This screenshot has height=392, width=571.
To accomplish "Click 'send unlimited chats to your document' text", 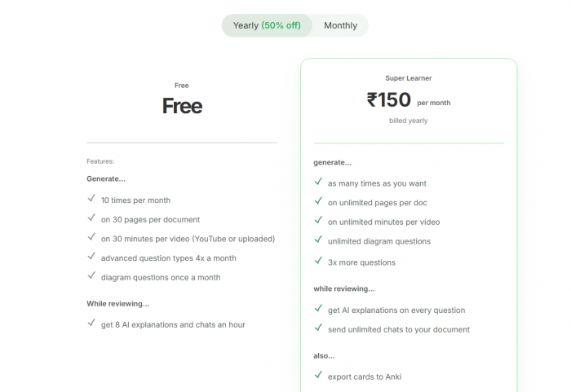I will [x=399, y=329].
